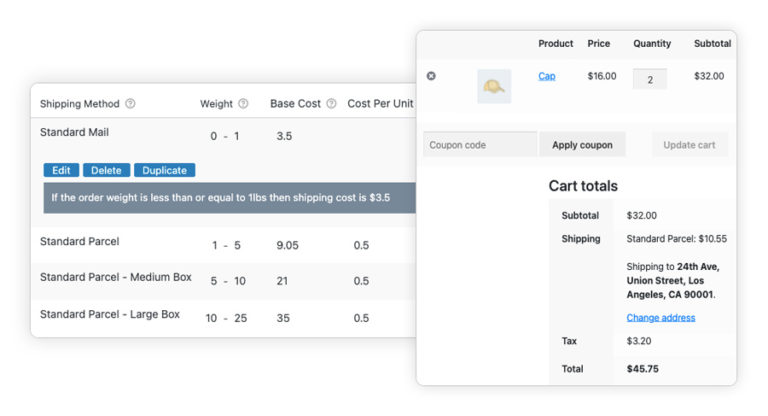Open the Cap product thumbnail
This screenshot has height=416, width=768.
(494, 87)
